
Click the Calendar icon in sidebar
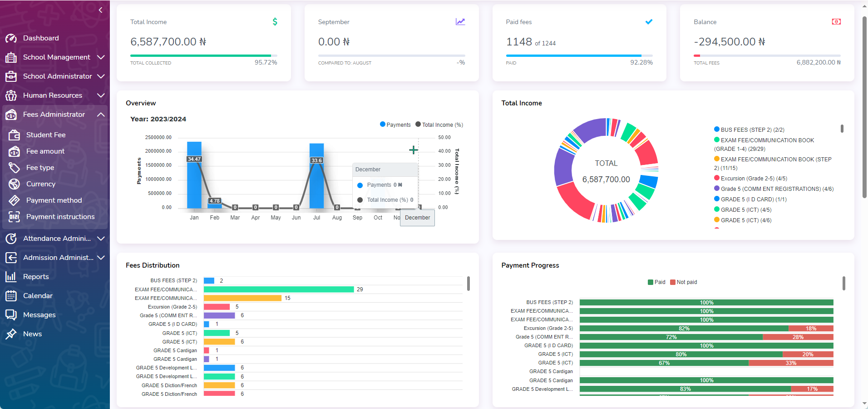coord(11,296)
